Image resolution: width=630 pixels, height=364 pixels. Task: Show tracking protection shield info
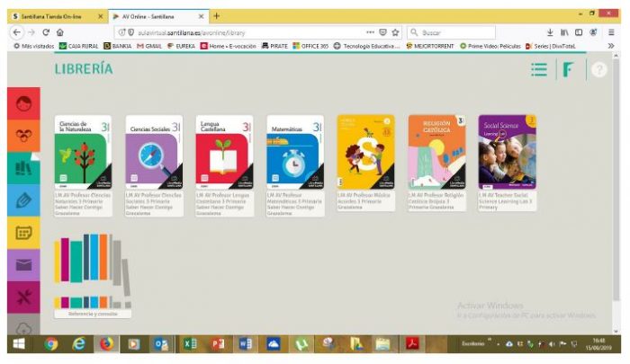click(x=131, y=32)
